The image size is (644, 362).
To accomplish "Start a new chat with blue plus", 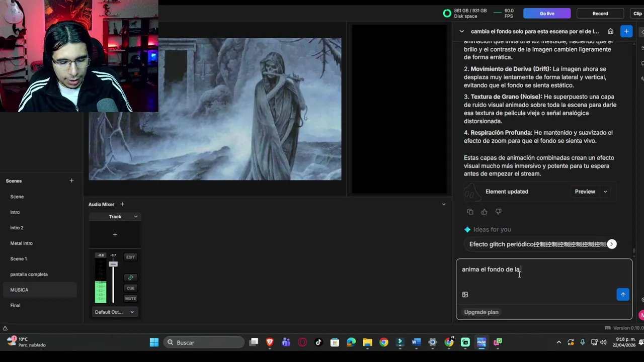I will [626, 31].
